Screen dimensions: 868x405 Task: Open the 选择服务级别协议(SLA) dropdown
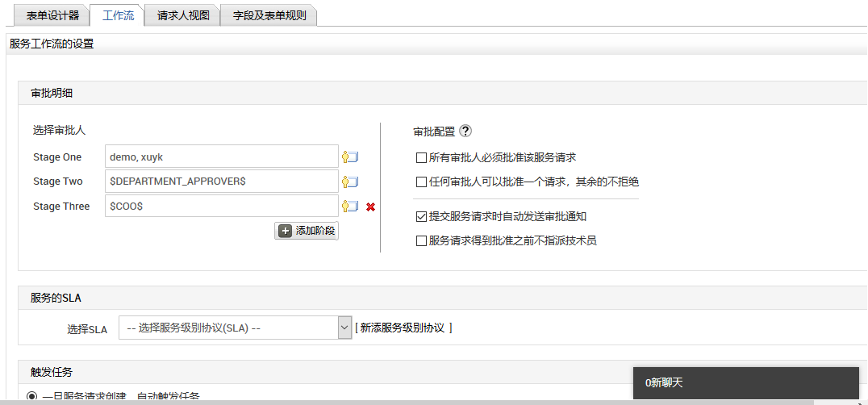coord(236,328)
